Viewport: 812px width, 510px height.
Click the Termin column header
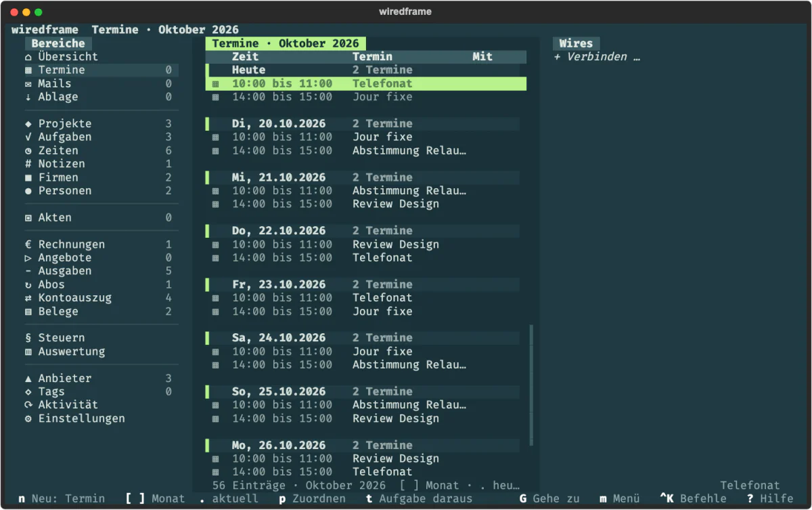coord(372,57)
